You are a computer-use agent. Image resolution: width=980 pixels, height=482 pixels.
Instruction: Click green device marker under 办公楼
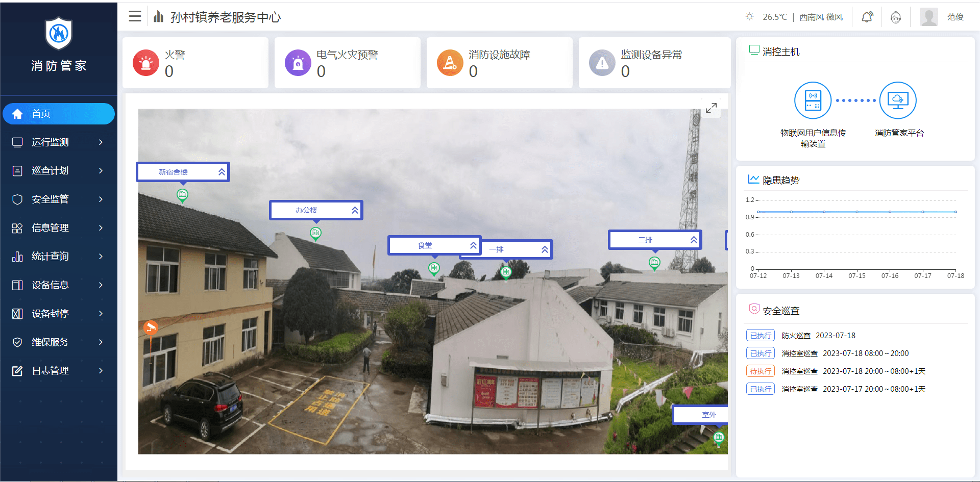click(x=315, y=233)
